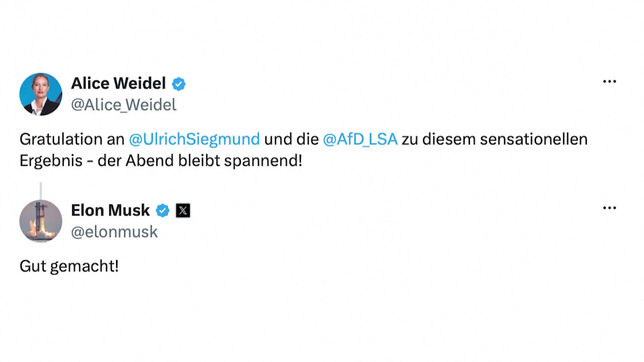The image size is (644, 362).
Task: Click the words 'Gratulation an' in the post
Action: (x=72, y=139)
